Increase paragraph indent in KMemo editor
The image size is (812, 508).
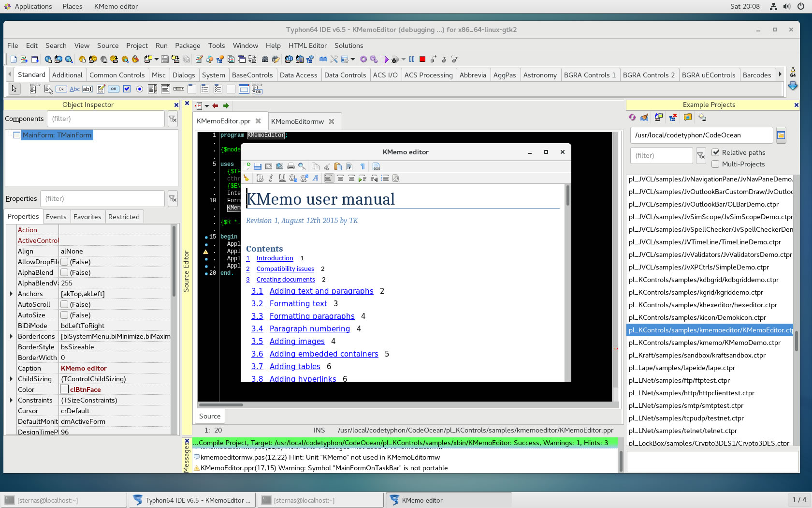(362, 178)
